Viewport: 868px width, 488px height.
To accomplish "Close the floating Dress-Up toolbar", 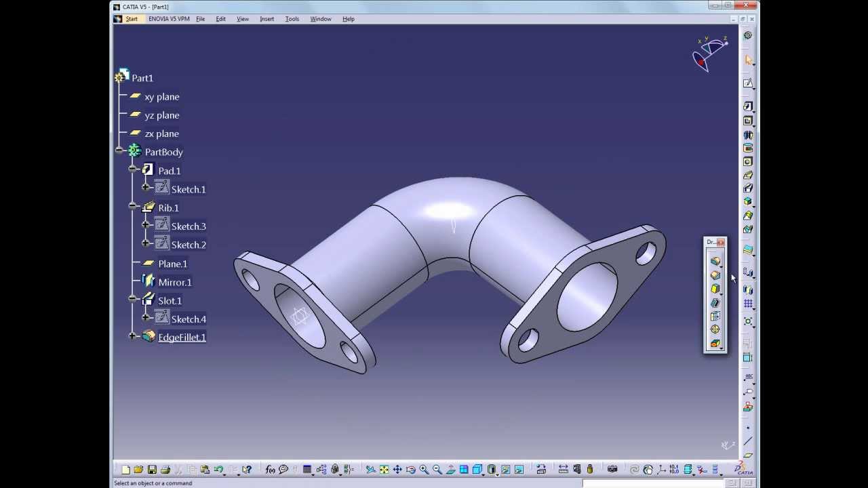I will click(721, 242).
